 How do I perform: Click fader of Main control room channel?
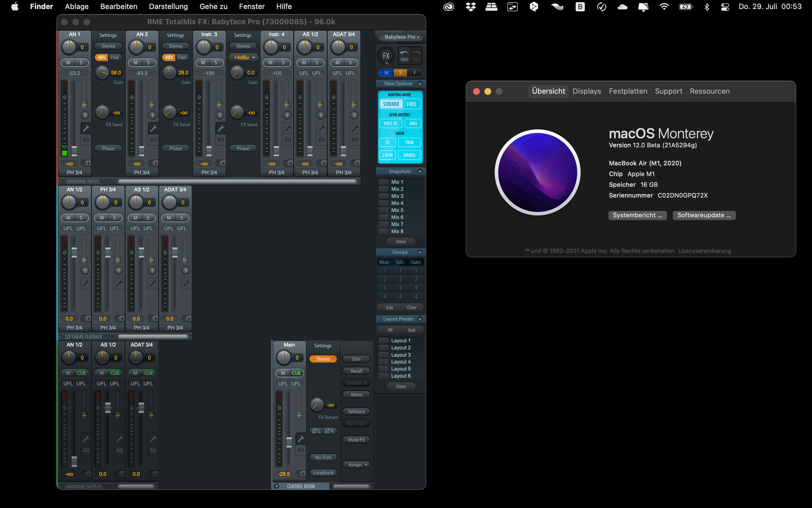coord(289,442)
